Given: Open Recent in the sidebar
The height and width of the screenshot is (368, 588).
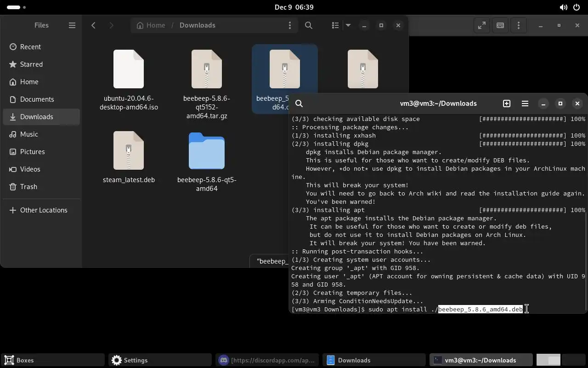Looking at the screenshot, I should tap(41, 47).
